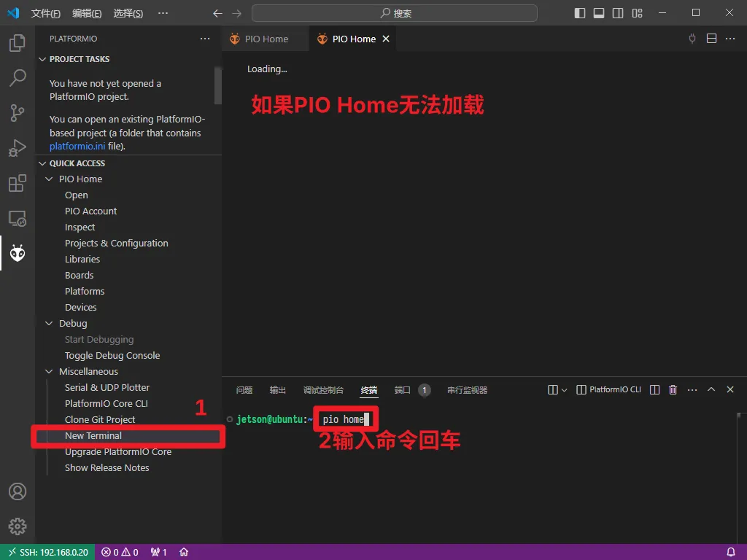The image size is (747, 560).
Task: Kill terminal with trash icon
Action: coord(673,389)
